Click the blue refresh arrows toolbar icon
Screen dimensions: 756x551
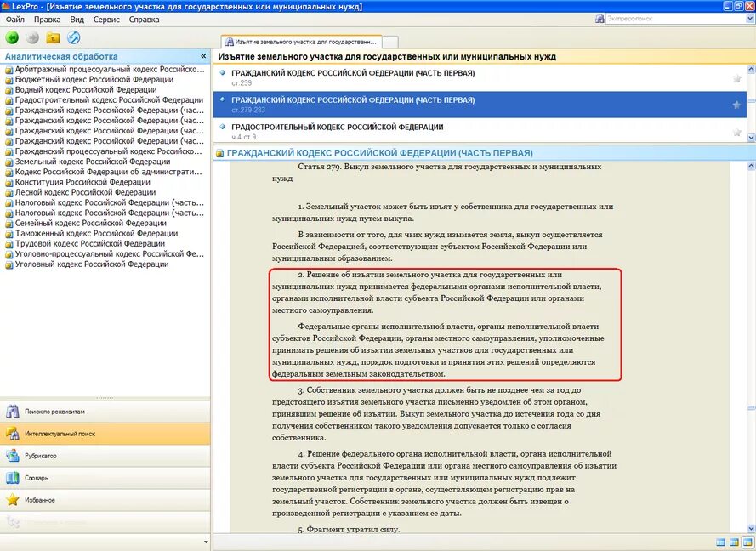[73, 37]
